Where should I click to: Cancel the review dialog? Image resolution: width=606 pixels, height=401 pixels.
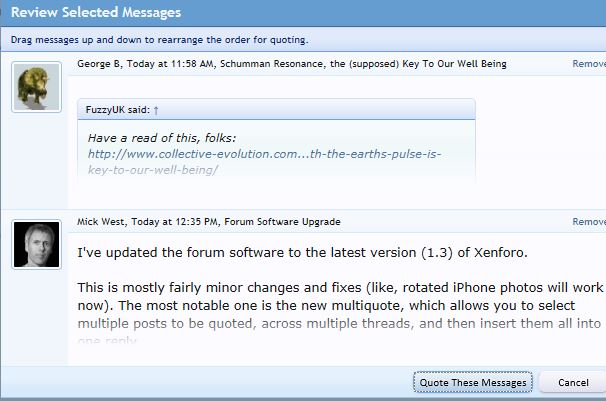click(x=572, y=383)
